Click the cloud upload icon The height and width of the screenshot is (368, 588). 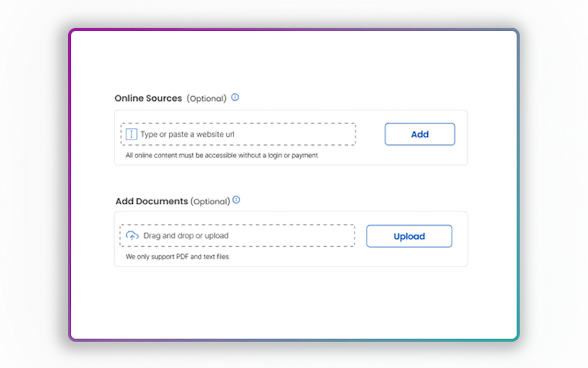click(132, 235)
